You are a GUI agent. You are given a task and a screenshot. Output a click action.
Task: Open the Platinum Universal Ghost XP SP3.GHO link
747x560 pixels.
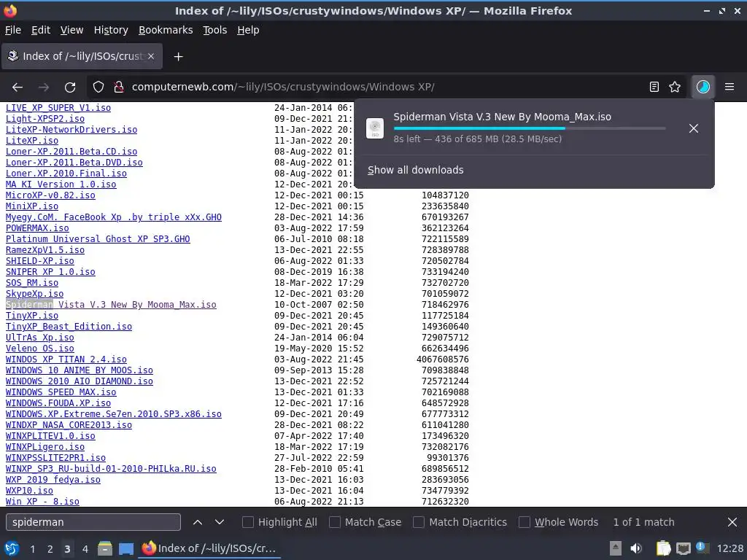tap(98, 239)
